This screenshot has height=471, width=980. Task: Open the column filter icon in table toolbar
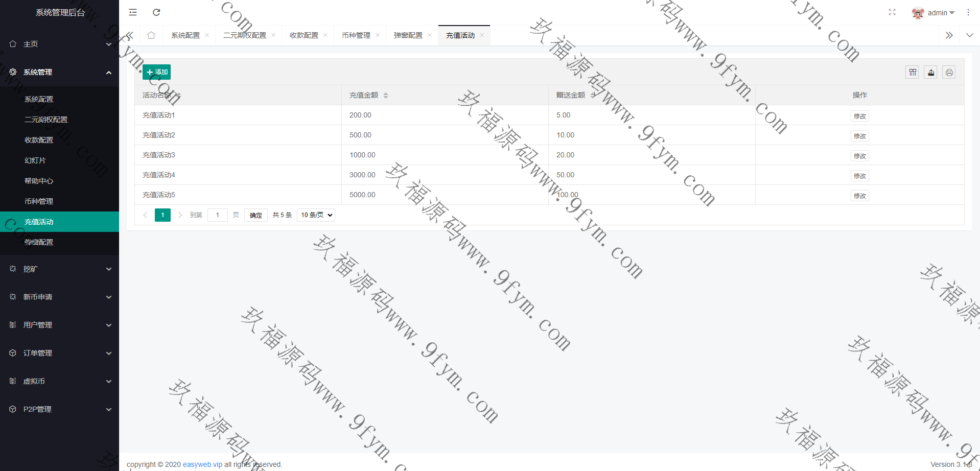click(912, 73)
